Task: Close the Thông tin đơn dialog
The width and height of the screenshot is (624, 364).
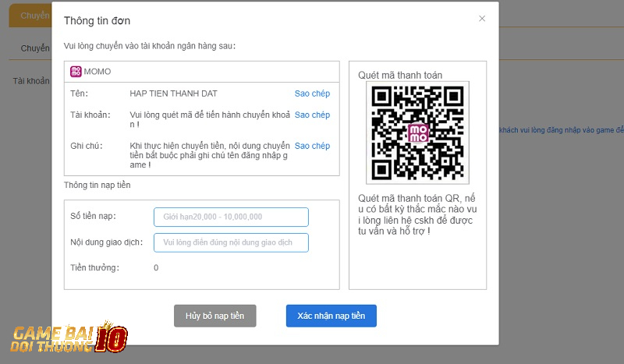Action: (482, 19)
